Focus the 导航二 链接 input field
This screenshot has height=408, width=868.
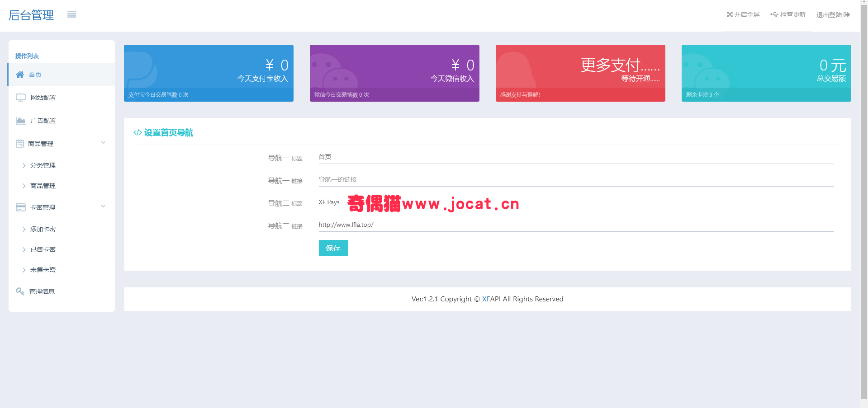point(576,225)
